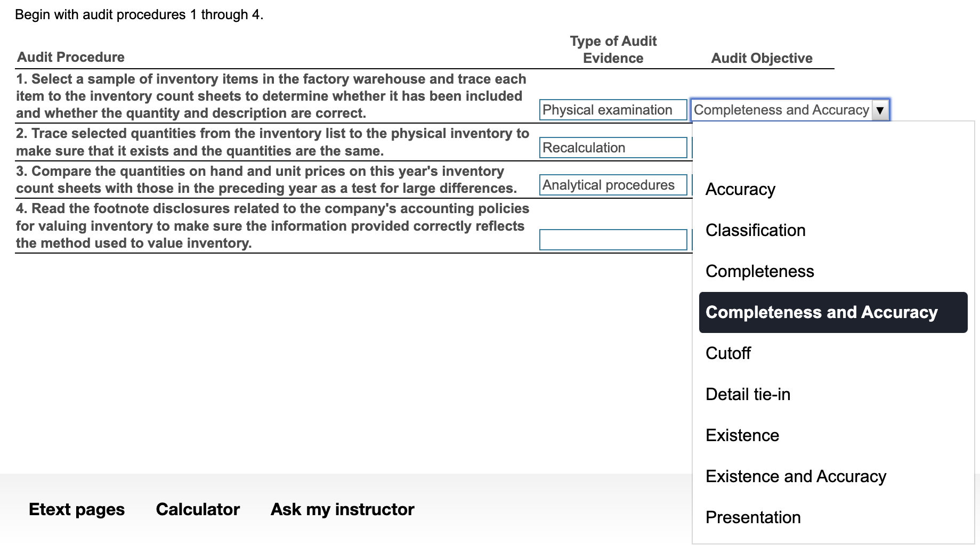Pick "Completeness" from the objective options
980x545 pixels.
click(759, 271)
